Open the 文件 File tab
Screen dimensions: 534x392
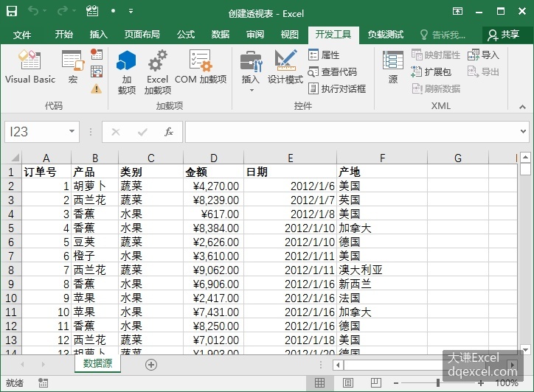pyautogui.click(x=22, y=35)
